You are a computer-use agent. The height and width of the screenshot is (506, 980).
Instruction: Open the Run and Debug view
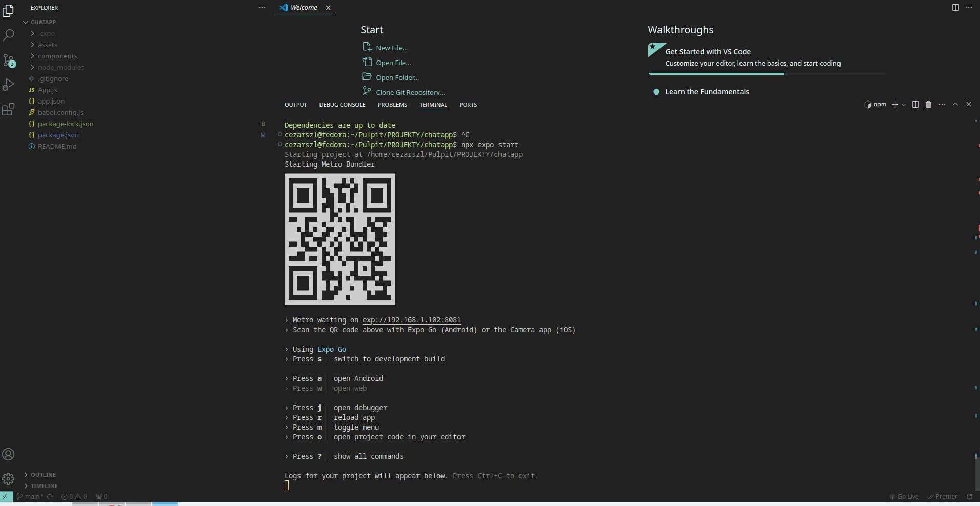(8, 85)
